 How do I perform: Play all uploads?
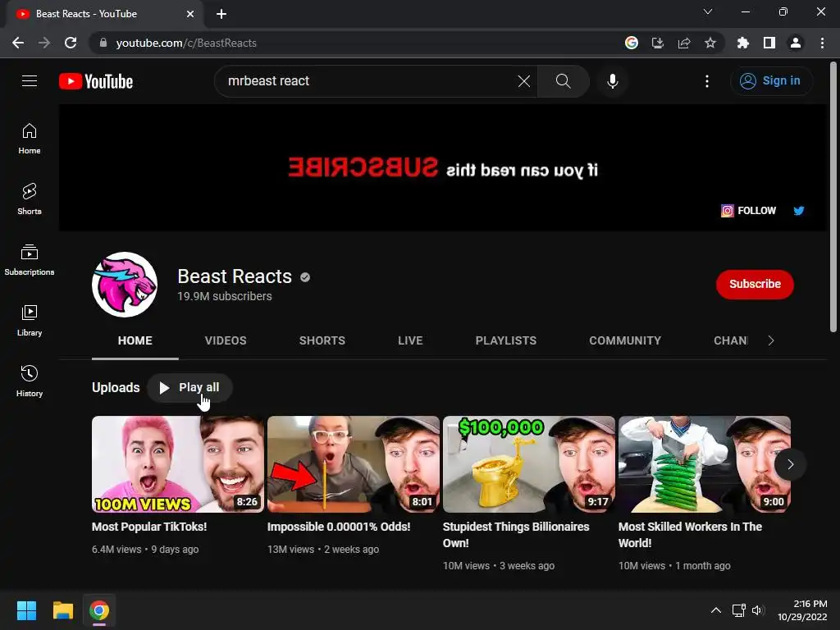pyautogui.click(x=189, y=387)
